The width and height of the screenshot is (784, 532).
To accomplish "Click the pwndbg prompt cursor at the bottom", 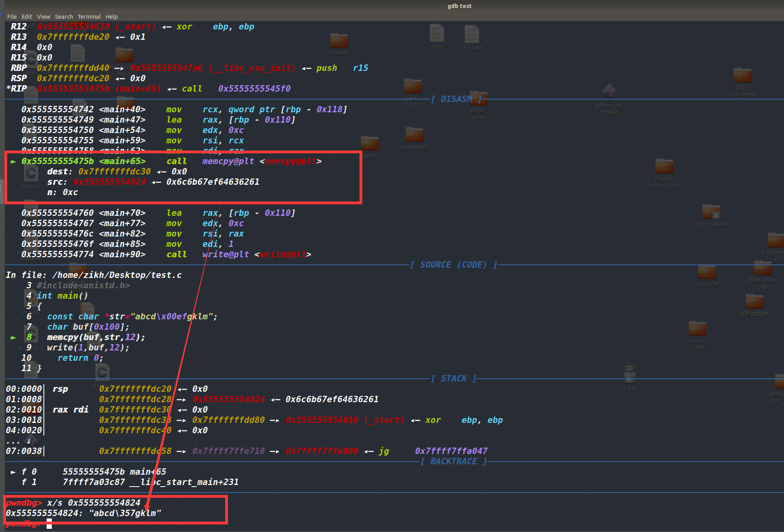I will (x=49, y=524).
